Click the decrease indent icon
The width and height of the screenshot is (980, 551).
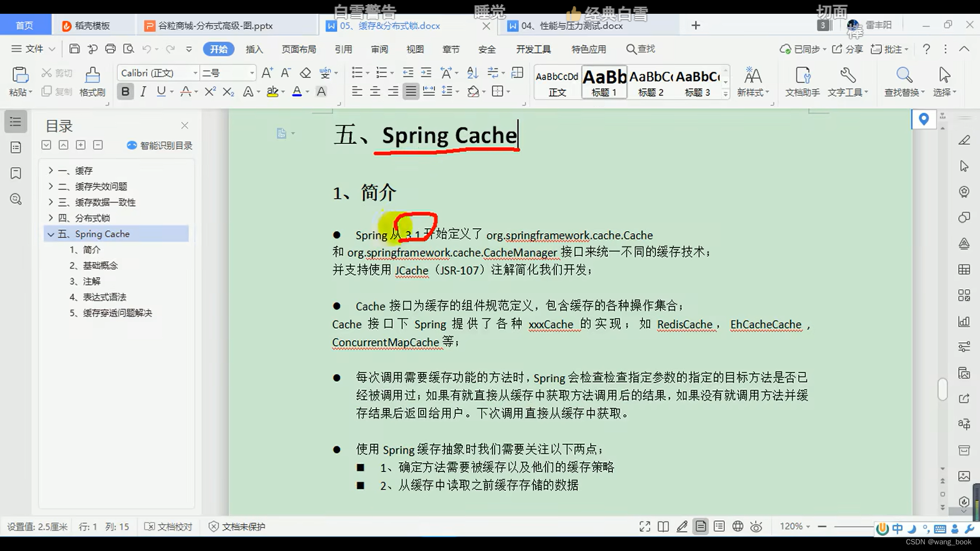[408, 73]
